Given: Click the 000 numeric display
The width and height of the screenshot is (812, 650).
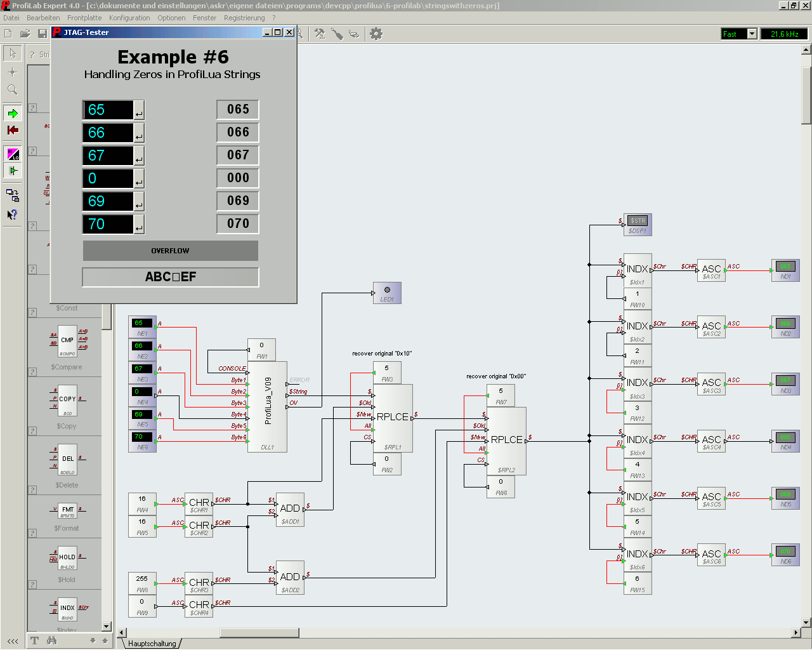Looking at the screenshot, I should (x=238, y=178).
